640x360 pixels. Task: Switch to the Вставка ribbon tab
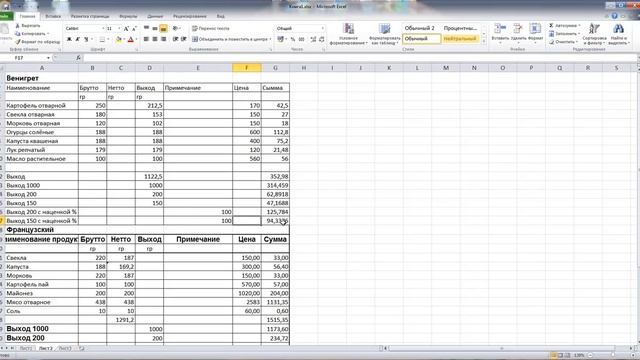(x=53, y=16)
